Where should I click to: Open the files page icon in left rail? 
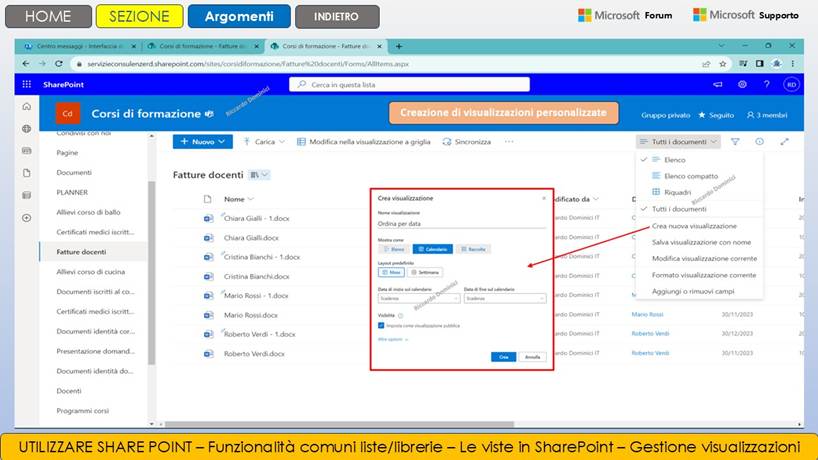click(27, 173)
